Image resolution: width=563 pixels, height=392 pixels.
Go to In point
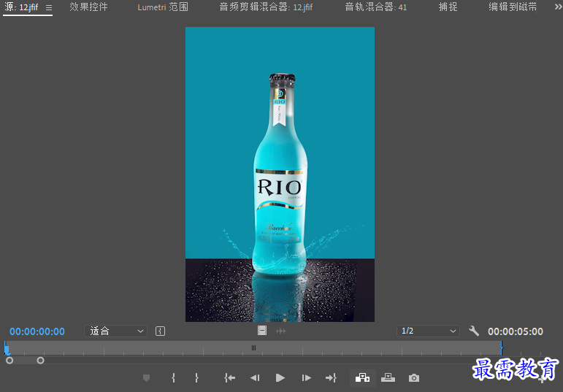click(x=230, y=377)
